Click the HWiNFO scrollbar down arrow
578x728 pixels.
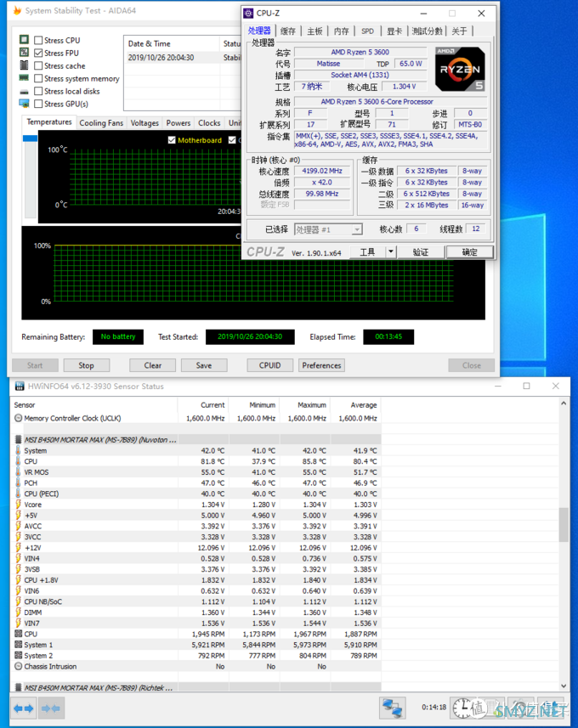pos(564,686)
